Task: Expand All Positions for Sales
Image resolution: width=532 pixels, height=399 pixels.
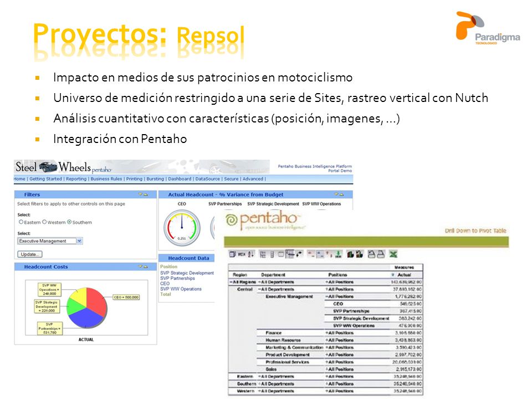Action: pos(326,369)
